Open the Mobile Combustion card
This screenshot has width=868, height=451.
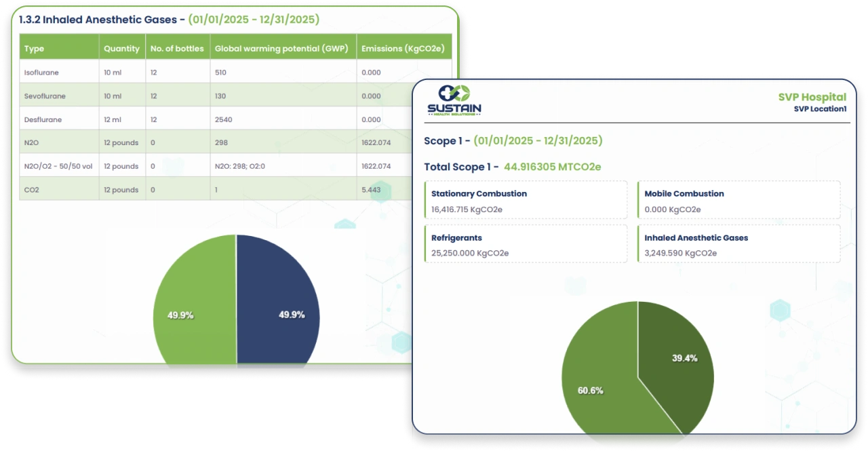738,201
